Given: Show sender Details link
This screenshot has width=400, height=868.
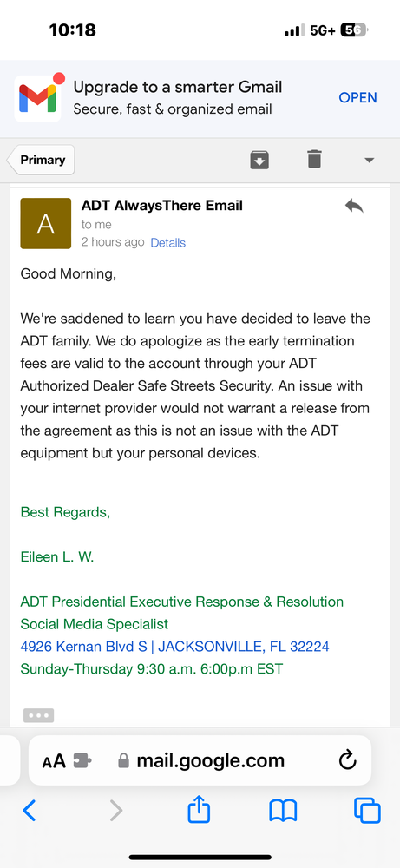Looking at the screenshot, I should click(x=167, y=242).
